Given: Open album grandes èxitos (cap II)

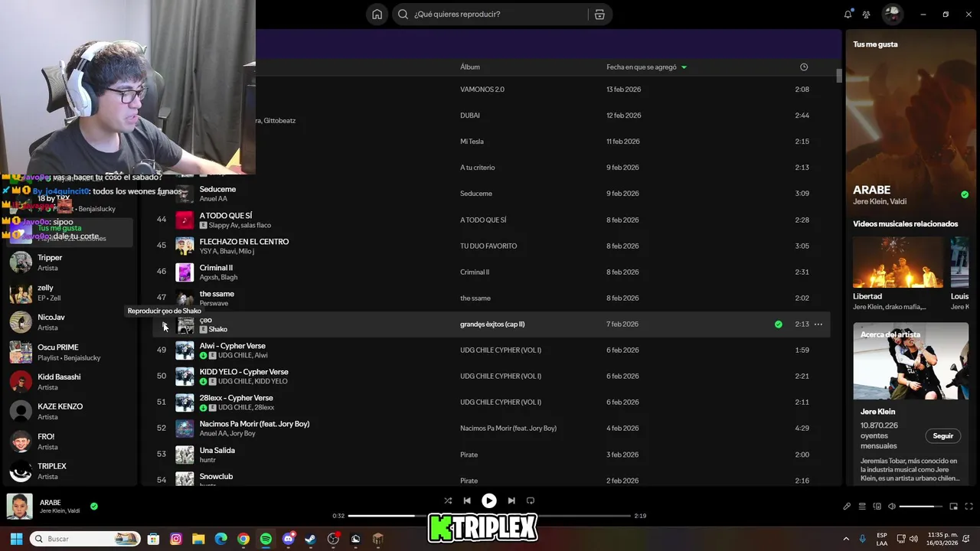Looking at the screenshot, I should point(492,324).
